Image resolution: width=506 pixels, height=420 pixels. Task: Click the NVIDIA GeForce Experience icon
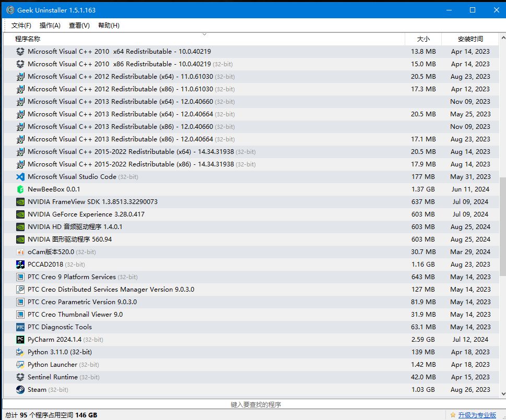(x=20, y=214)
